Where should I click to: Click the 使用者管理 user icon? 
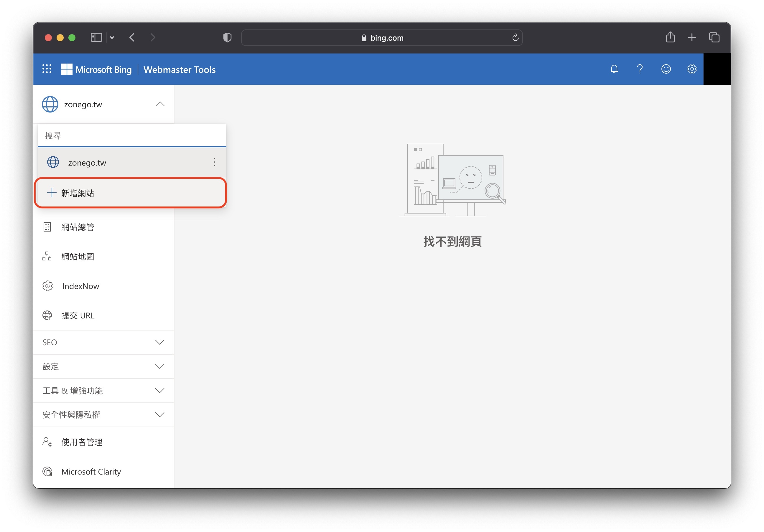[47, 442]
